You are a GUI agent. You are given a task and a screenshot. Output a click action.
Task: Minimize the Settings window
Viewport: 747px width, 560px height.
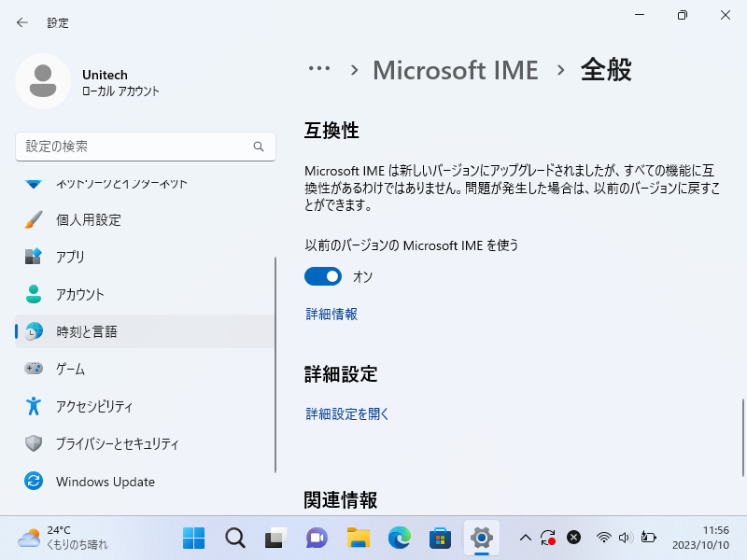point(640,15)
